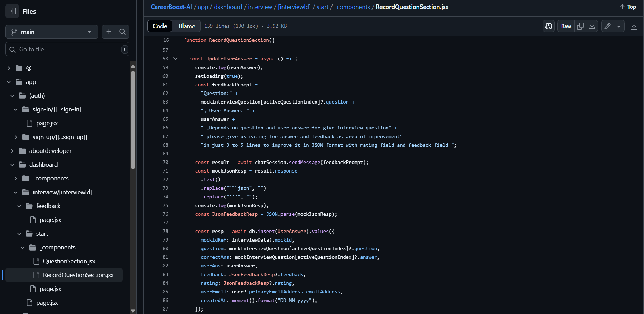Collapse the Files side panel icon
Viewport: 644px width, 314px height.
tap(12, 11)
